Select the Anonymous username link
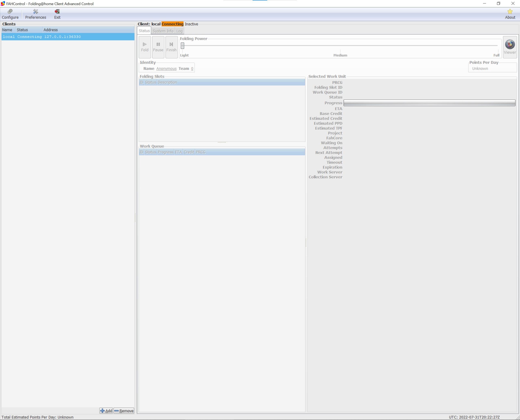 [166, 68]
